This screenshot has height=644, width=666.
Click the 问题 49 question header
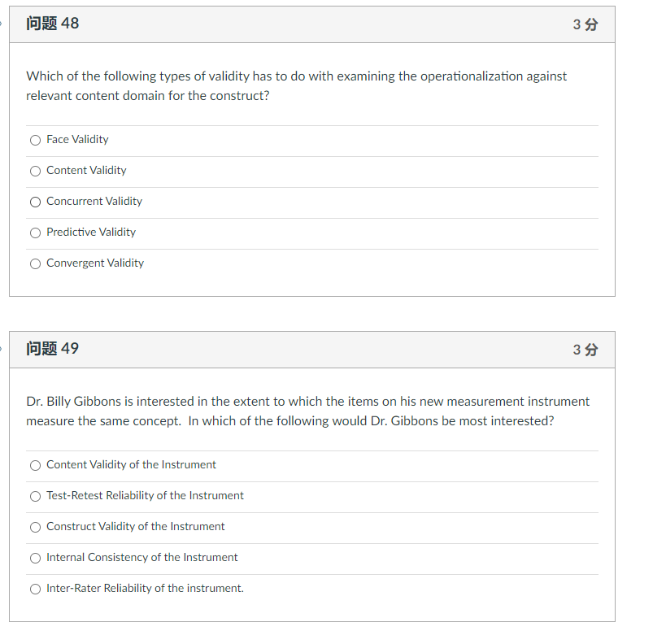pyautogui.click(x=51, y=348)
